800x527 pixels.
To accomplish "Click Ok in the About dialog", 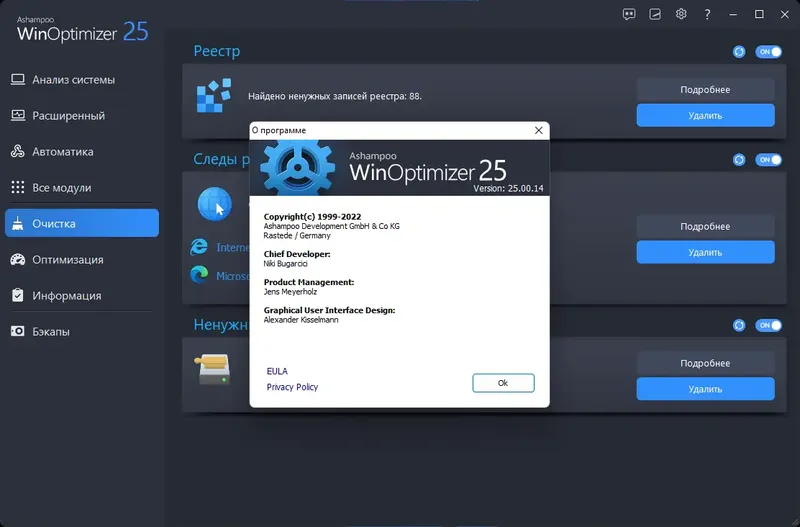I will point(503,383).
